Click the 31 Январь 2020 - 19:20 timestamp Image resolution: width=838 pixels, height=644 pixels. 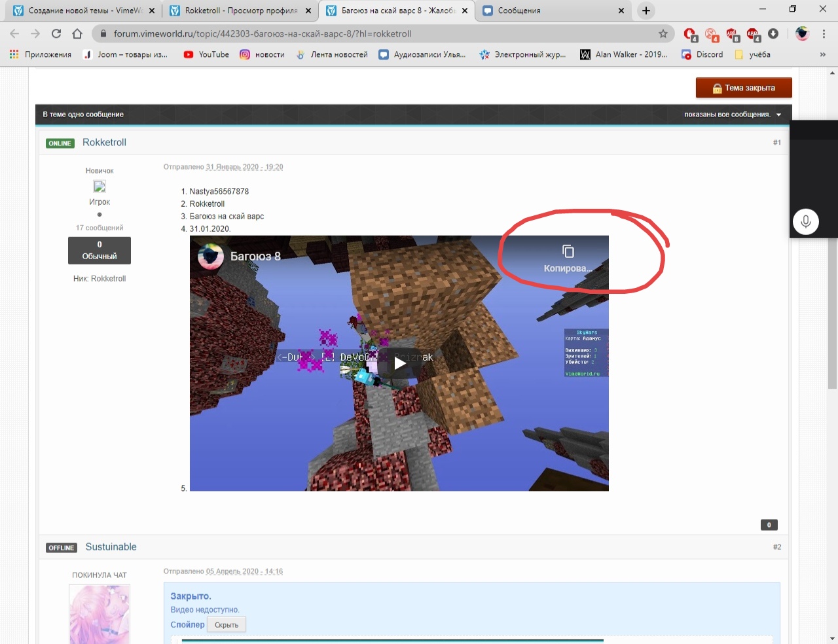(x=244, y=167)
